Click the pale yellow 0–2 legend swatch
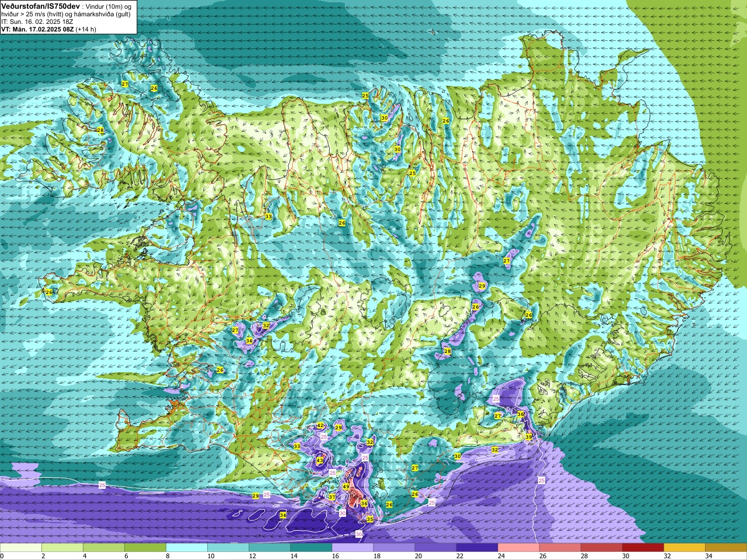 21,548
